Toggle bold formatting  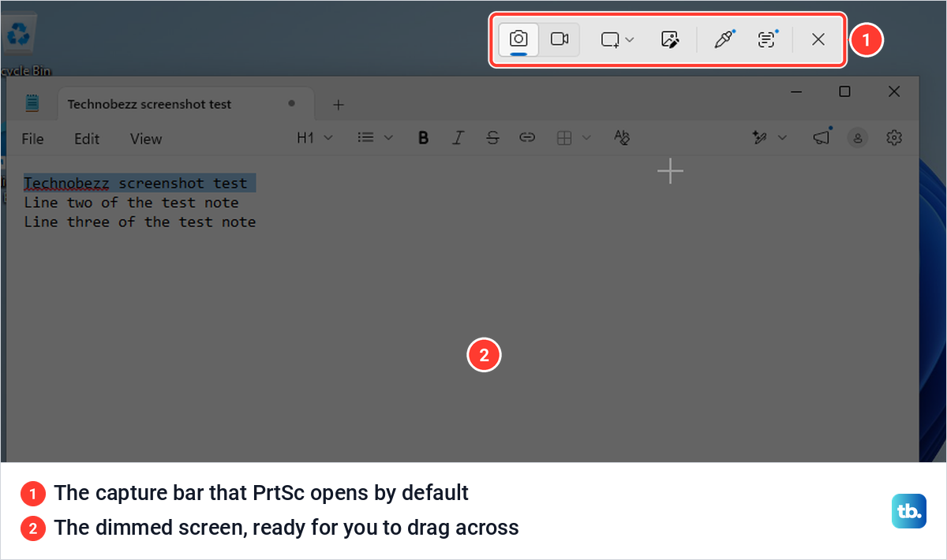coord(424,138)
